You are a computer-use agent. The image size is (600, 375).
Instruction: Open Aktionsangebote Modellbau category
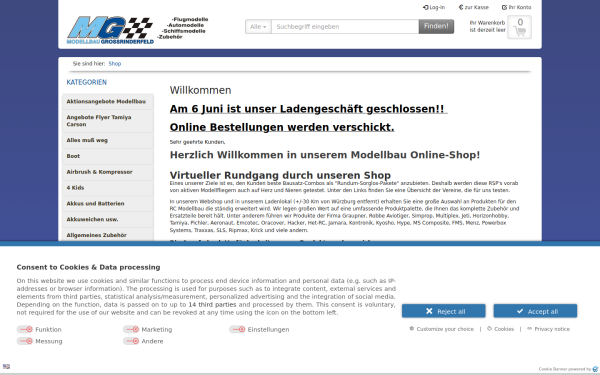click(108, 101)
